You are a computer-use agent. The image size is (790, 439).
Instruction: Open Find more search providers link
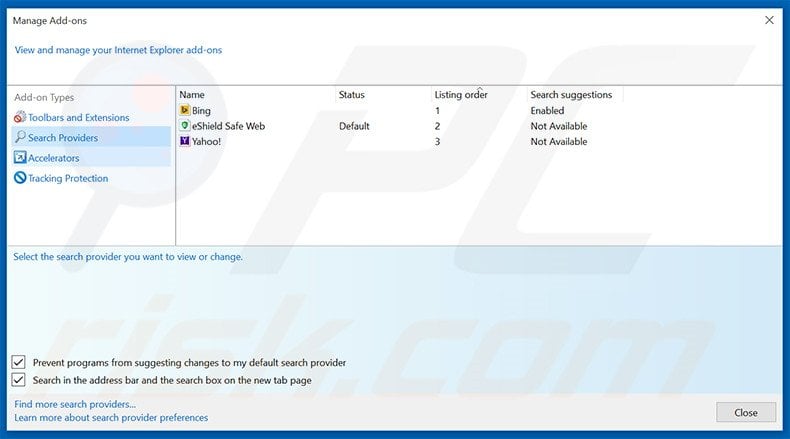tap(75, 404)
